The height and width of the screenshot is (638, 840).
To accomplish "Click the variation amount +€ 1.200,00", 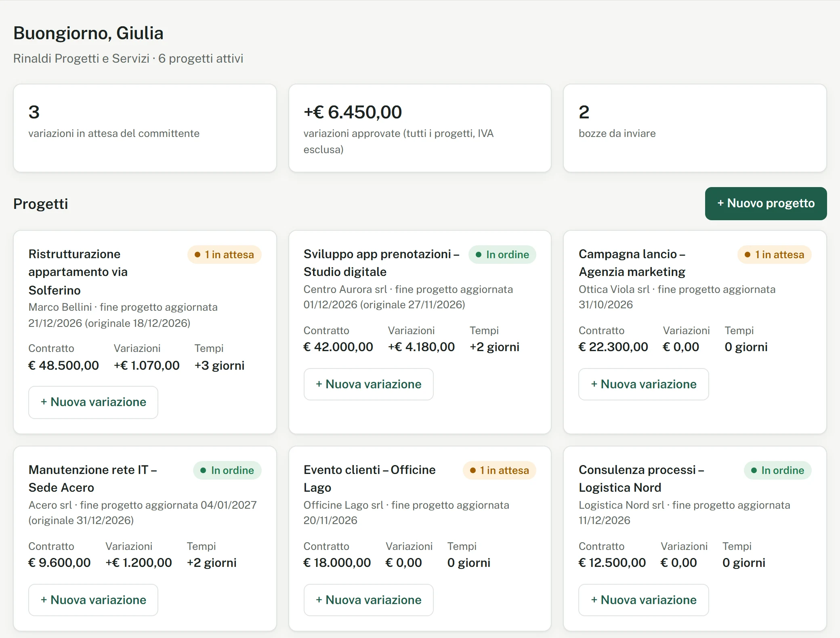I will click(139, 563).
